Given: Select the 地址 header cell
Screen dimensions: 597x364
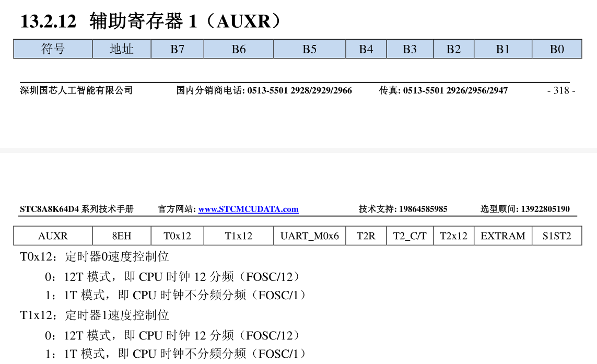Looking at the screenshot, I should tap(122, 49).
